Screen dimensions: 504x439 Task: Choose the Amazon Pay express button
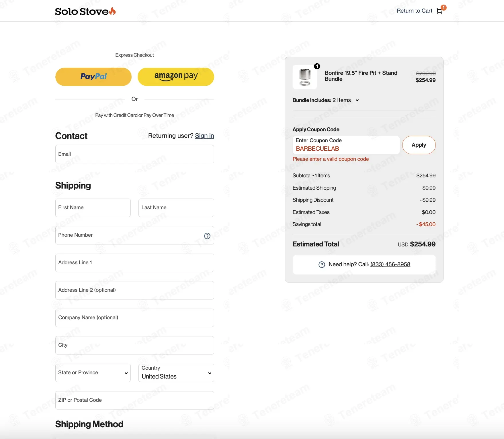[x=176, y=77]
